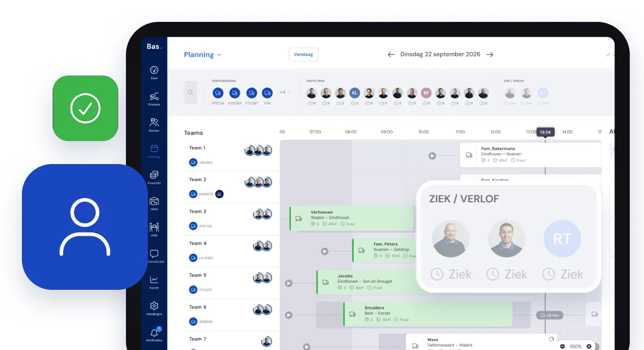Zoom out with the minus button

point(562,346)
